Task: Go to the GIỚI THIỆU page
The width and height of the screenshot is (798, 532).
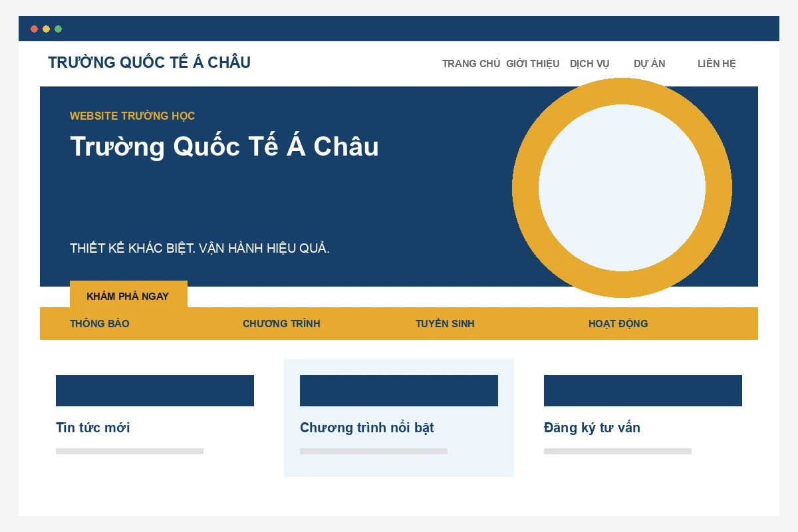Action: tap(533, 64)
